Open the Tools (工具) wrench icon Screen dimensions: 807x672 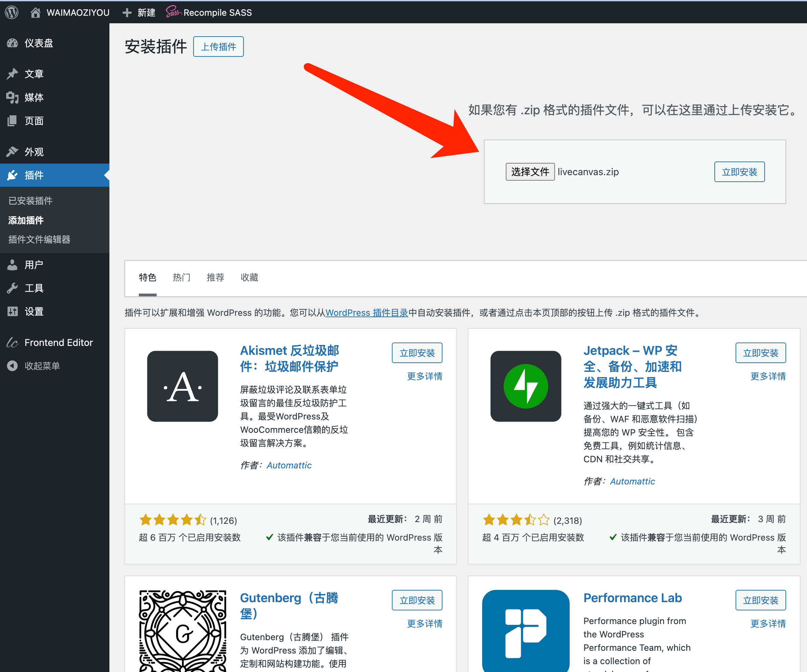pos(12,288)
